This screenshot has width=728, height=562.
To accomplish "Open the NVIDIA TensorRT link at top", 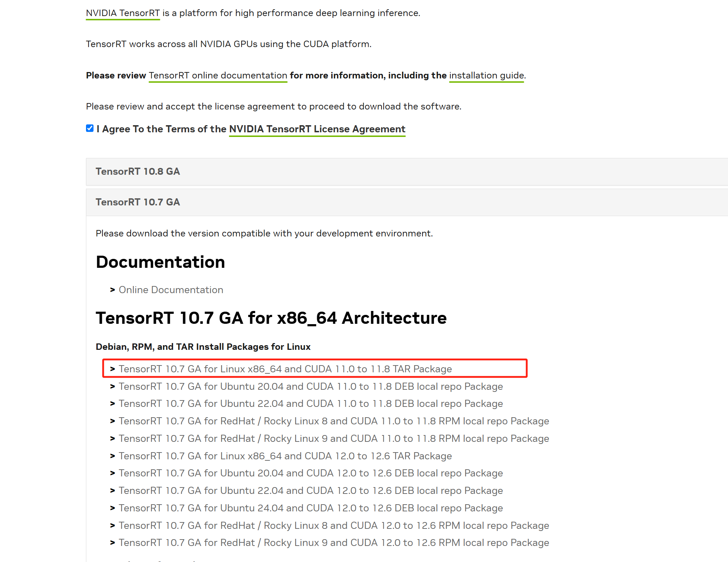I will point(123,13).
